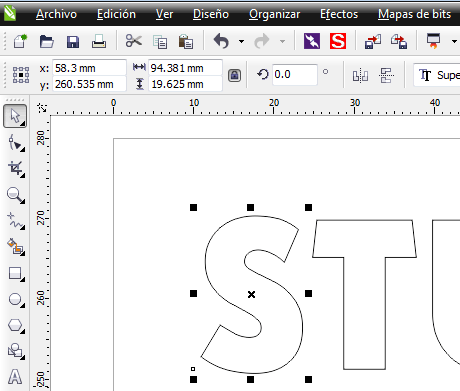Save the document with the floppy disk icon
Viewport: 460px width, 391px height.
(73, 41)
